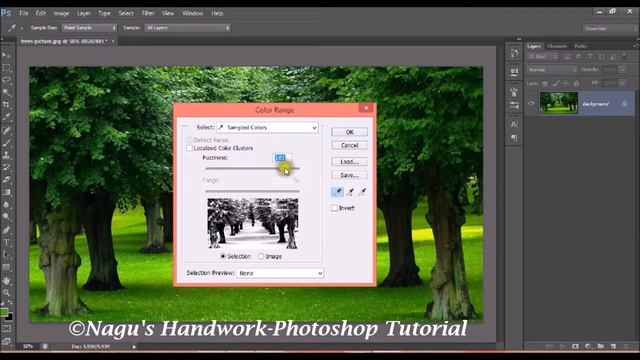Activate the plain Eyedropper in Color Range
The width and height of the screenshot is (640, 360).
point(337,192)
